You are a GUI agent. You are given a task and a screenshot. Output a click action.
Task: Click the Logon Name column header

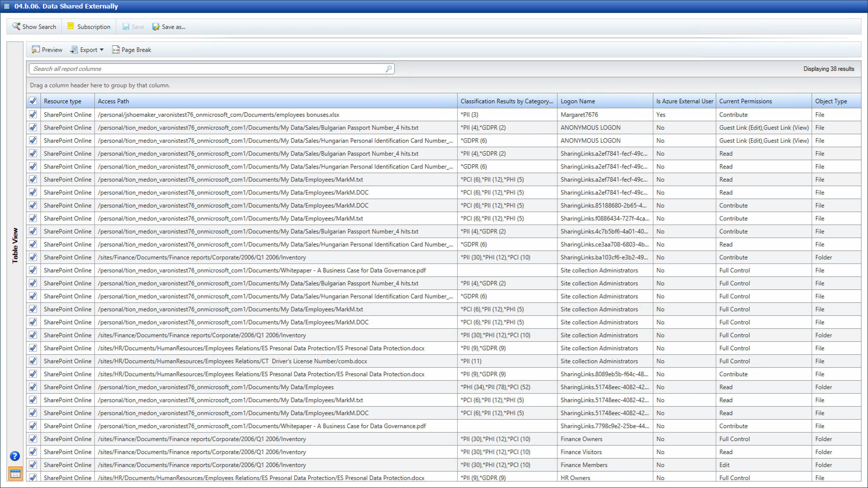578,101
